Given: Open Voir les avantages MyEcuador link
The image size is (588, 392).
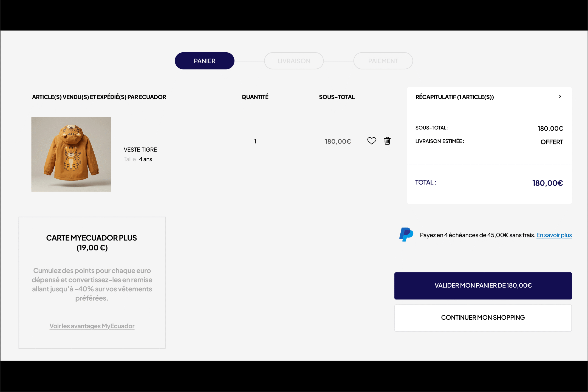Looking at the screenshot, I should coord(92,326).
